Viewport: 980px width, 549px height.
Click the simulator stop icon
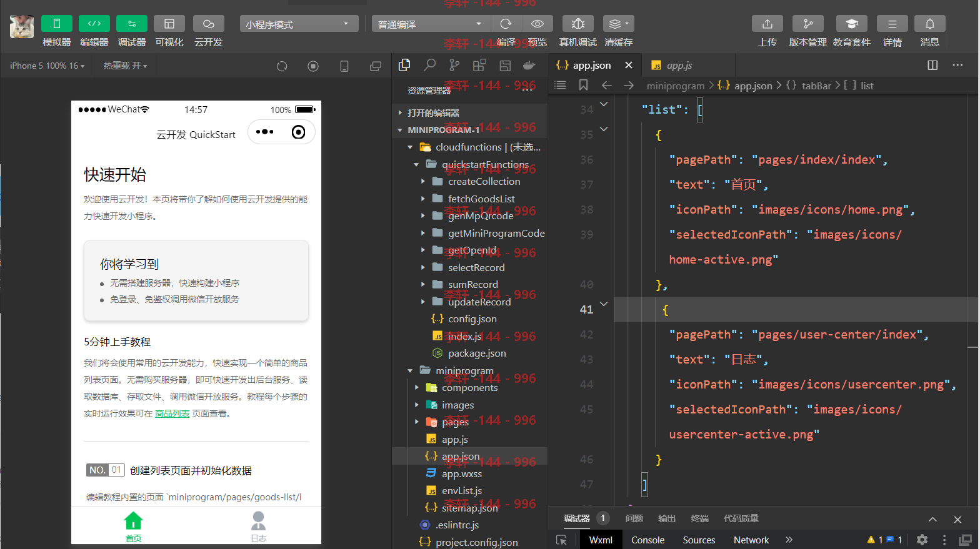(313, 66)
